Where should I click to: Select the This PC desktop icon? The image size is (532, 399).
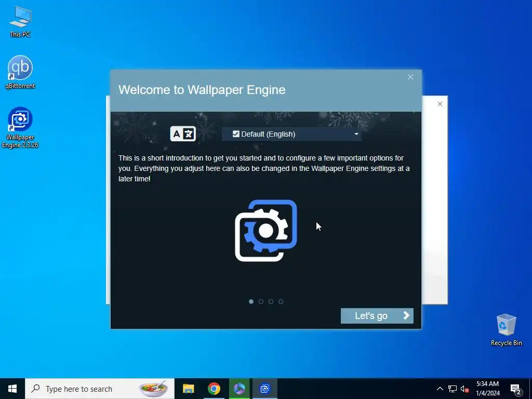(20, 22)
